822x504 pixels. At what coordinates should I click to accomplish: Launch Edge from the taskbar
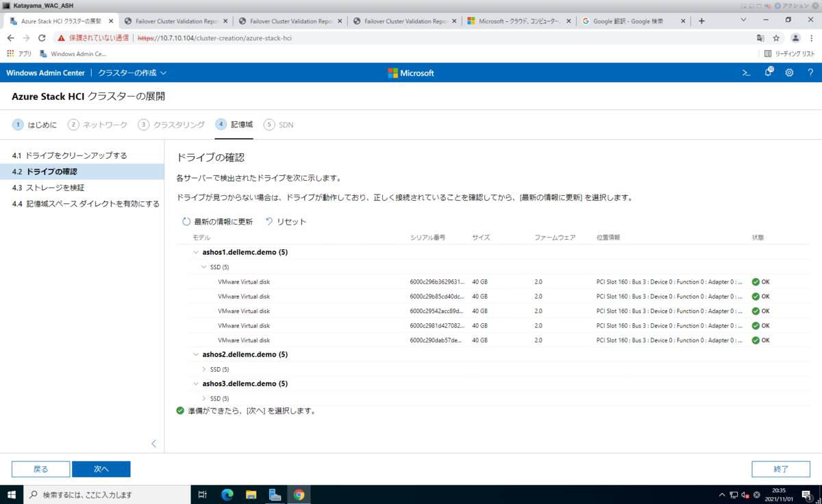click(x=227, y=494)
